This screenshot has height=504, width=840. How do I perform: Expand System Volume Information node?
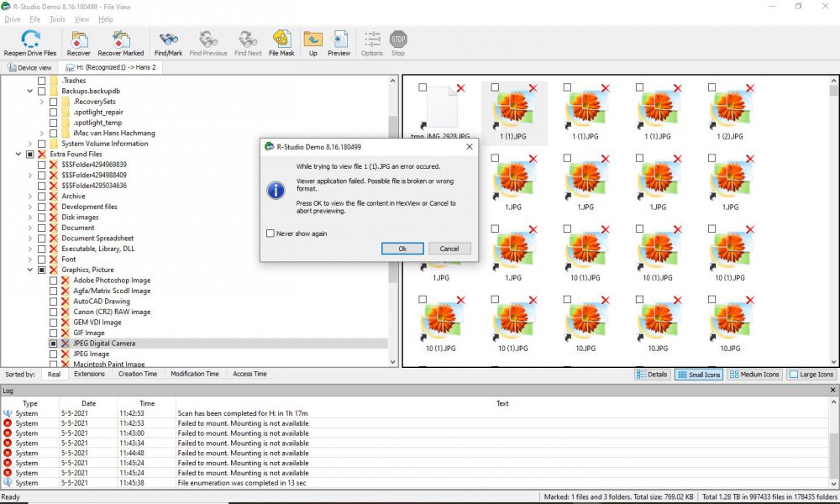(x=30, y=144)
